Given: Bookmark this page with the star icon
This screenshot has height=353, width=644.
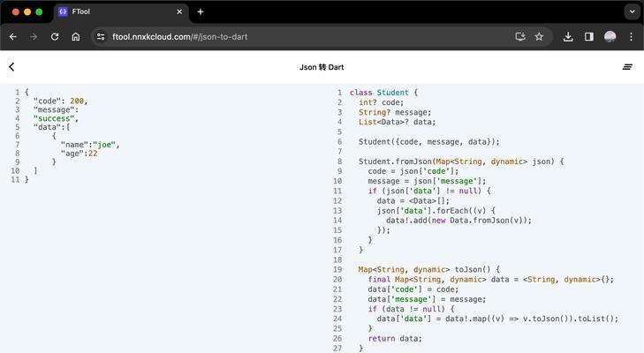Looking at the screenshot, I should (539, 37).
